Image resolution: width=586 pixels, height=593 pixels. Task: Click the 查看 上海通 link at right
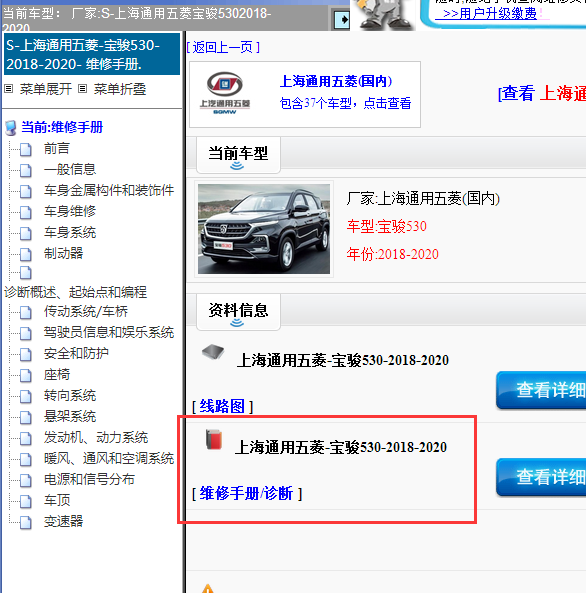point(542,93)
